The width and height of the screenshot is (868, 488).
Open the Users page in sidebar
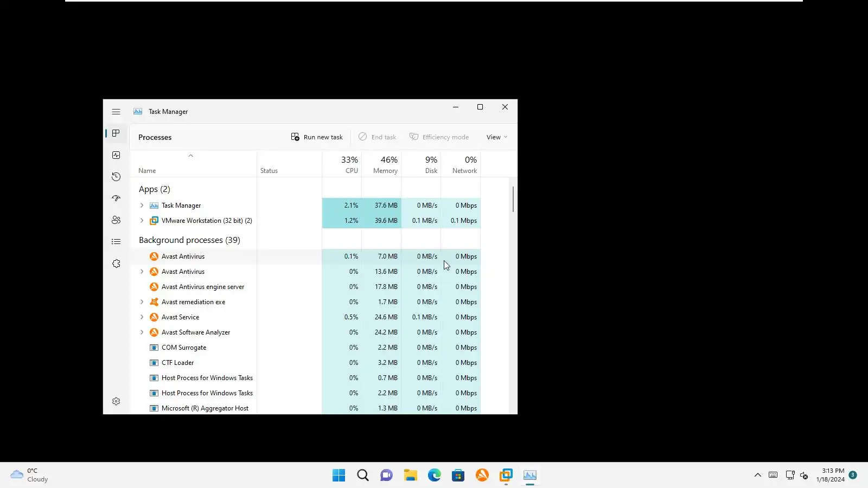click(x=116, y=220)
